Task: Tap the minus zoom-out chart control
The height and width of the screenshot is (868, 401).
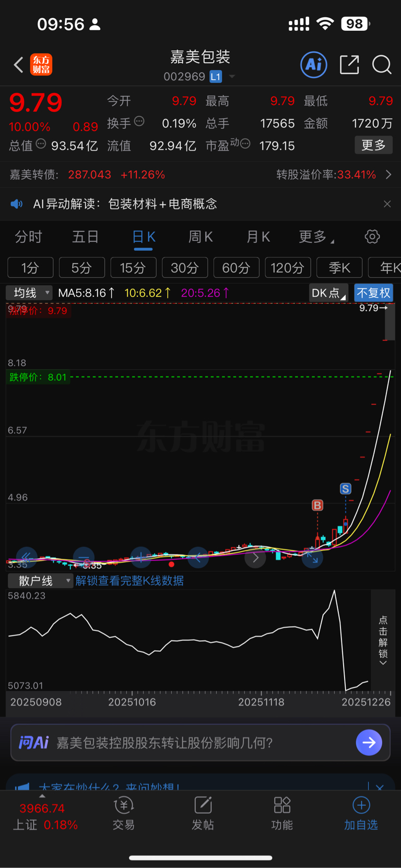Action: [84, 557]
